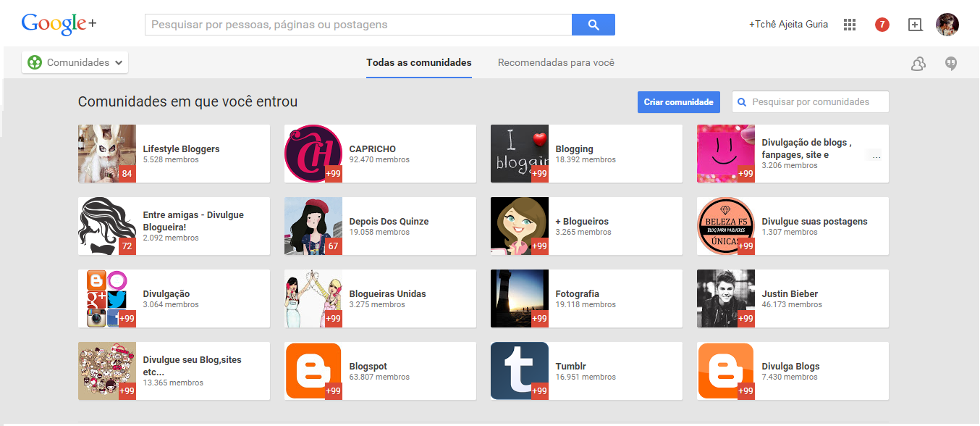Click the Tumblr t logo icon

click(520, 371)
